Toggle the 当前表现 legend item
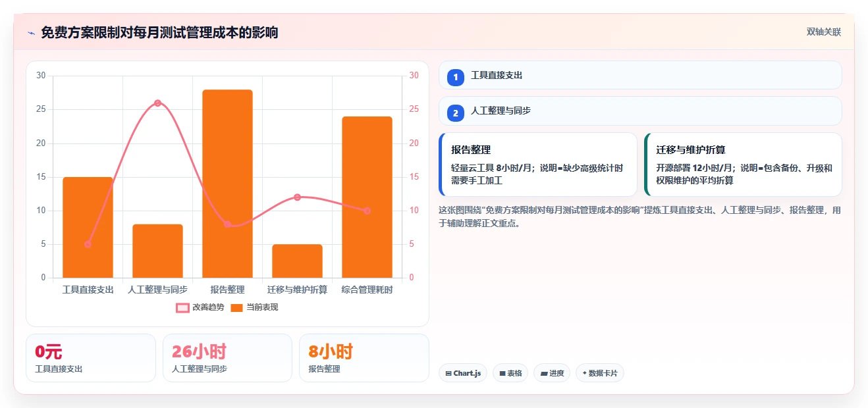This screenshot has width=868, height=408. pos(254,307)
